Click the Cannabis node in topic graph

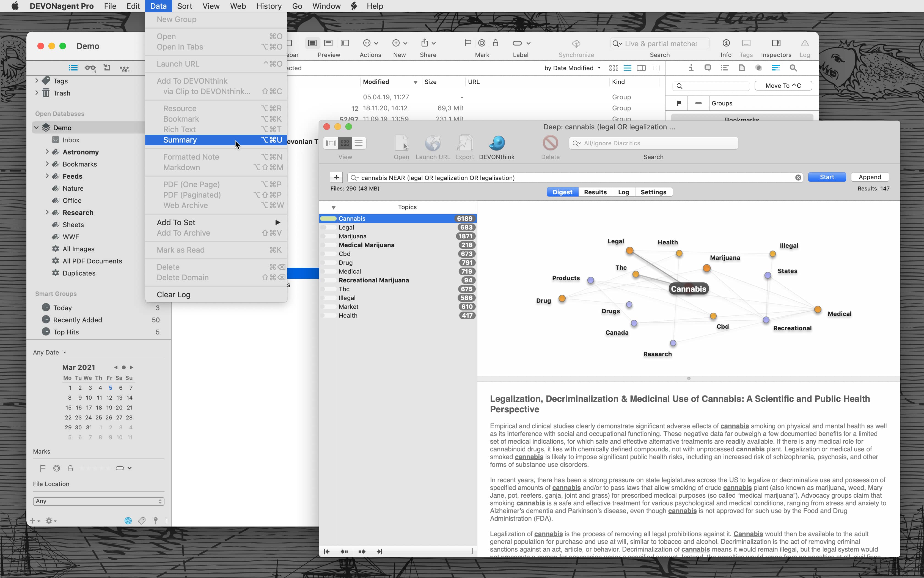point(688,289)
